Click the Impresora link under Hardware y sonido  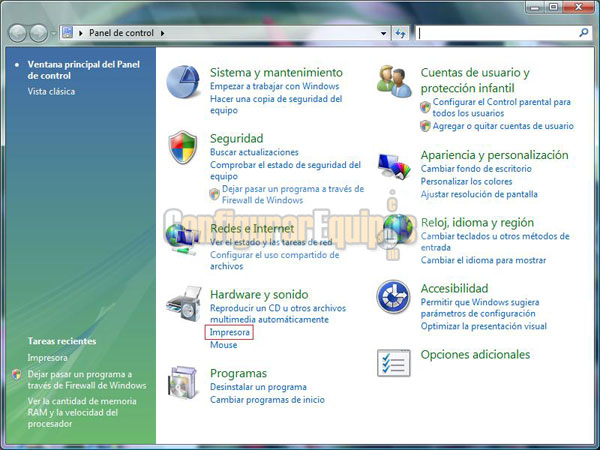(230, 332)
